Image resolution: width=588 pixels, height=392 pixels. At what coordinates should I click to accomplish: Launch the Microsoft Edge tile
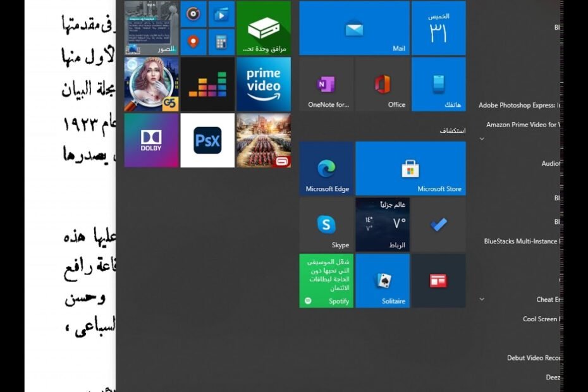pyautogui.click(x=326, y=168)
